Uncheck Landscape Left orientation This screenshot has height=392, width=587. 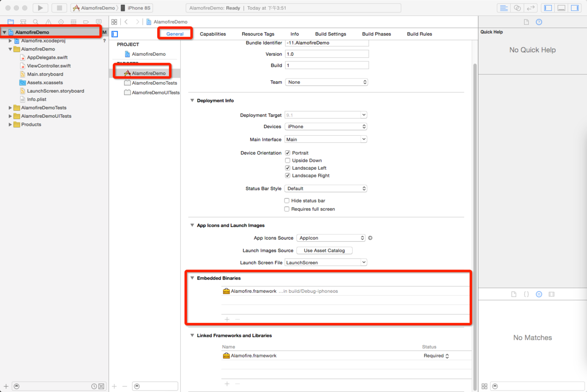(x=287, y=168)
